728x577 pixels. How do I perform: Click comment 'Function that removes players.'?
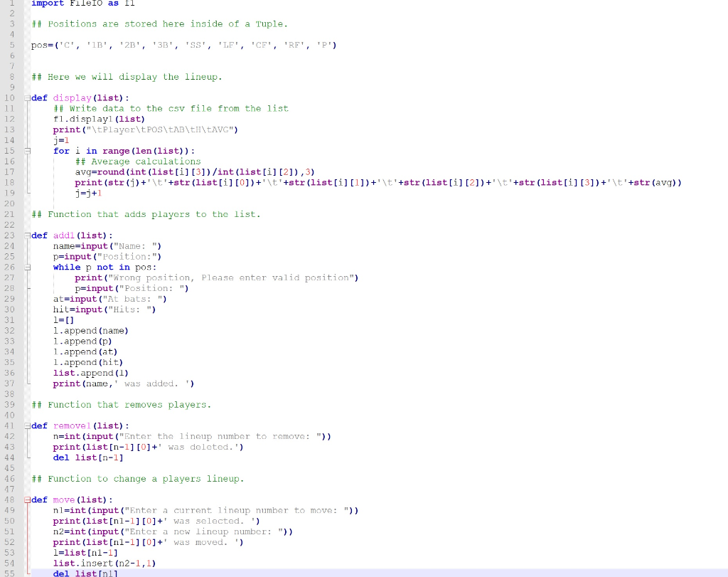pyautogui.click(x=121, y=405)
